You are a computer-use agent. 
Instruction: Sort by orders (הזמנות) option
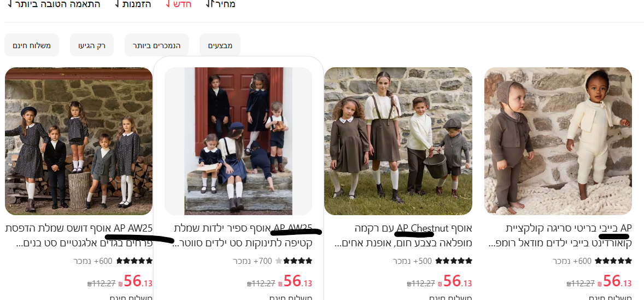click(133, 4)
